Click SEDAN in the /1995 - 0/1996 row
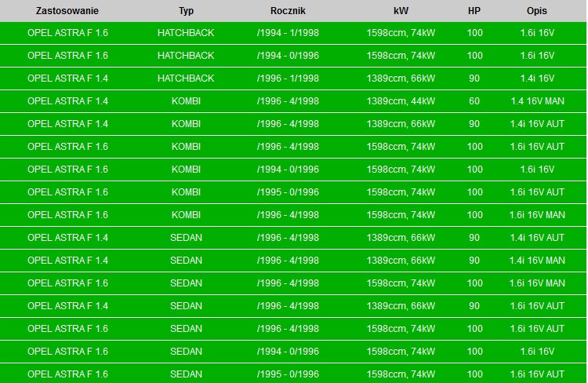Viewport: 588px width, 383px height. click(x=186, y=374)
